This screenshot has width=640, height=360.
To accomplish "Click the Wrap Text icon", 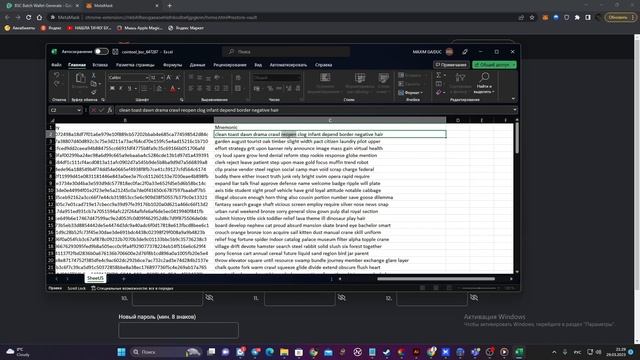I will coord(238,78).
